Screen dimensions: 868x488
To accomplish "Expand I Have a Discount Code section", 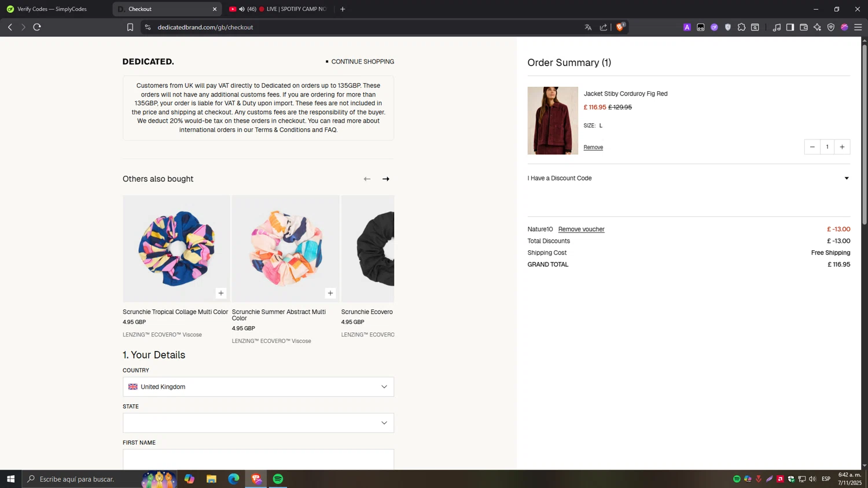I will point(689,178).
